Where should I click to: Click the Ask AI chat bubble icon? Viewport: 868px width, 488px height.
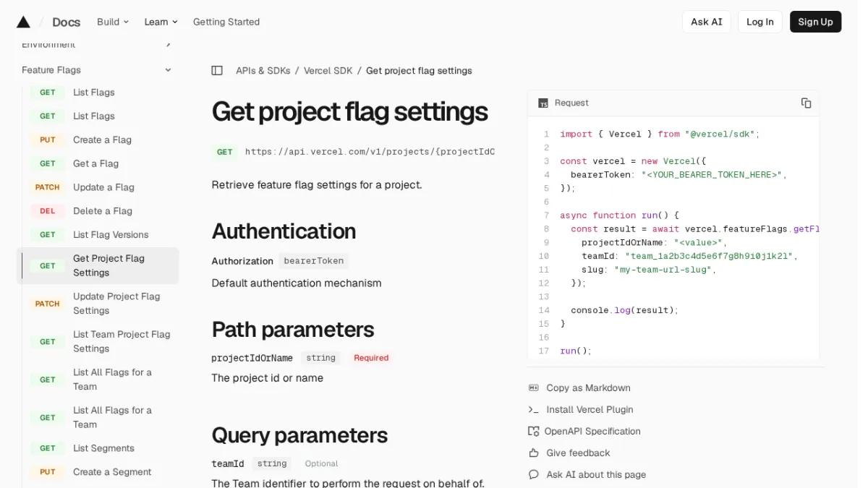534,475
